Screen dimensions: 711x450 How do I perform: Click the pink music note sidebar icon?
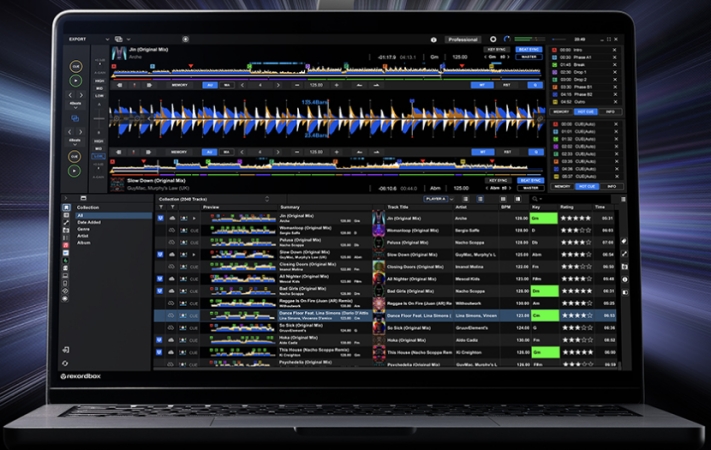pyautogui.click(x=66, y=245)
